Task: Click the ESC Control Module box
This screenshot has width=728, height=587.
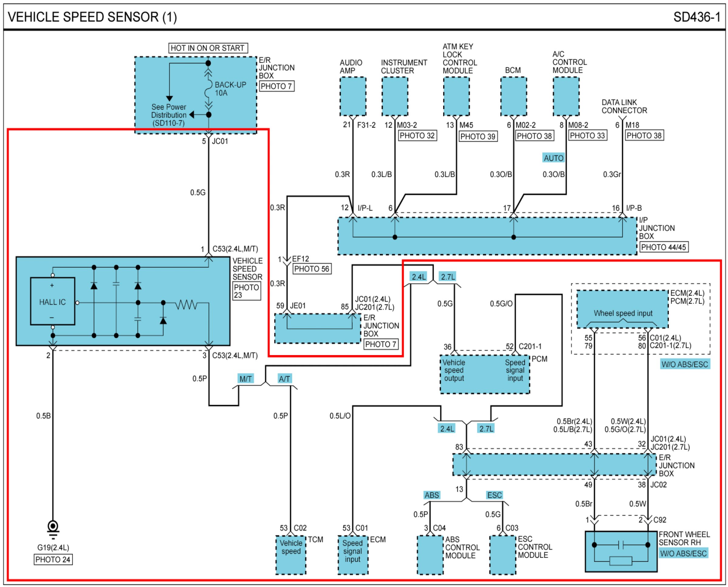Action: click(503, 555)
